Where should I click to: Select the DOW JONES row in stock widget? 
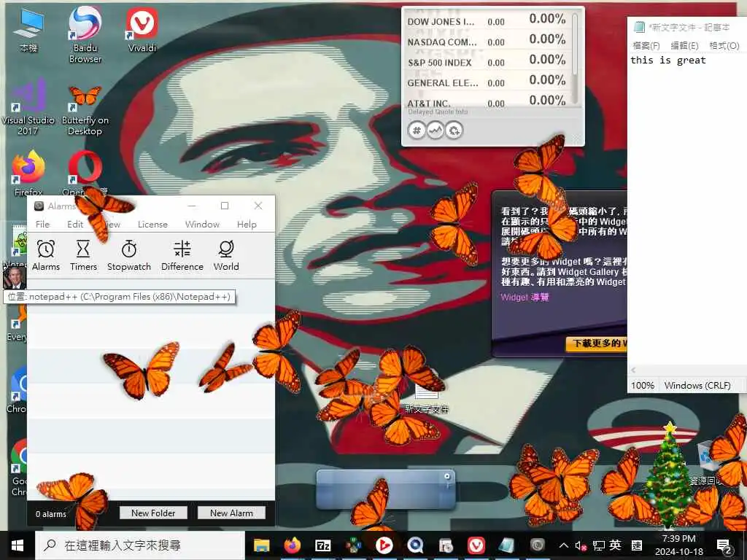point(487,20)
